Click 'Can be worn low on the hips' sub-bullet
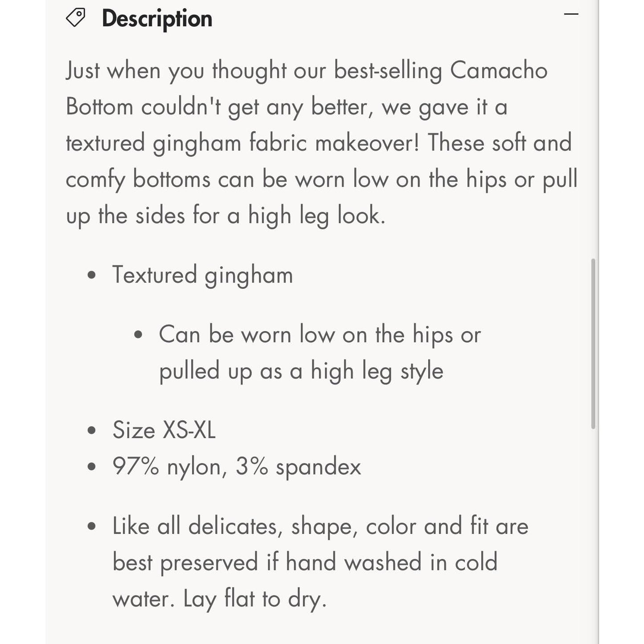The width and height of the screenshot is (644, 644). click(x=320, y=334)
